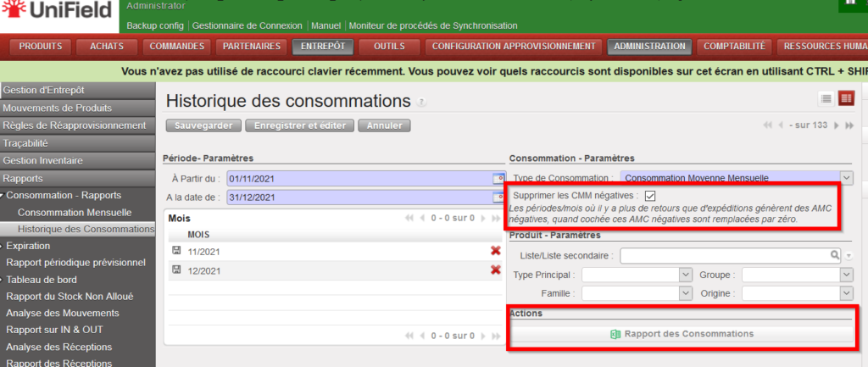This screenshot has width=868, height=367.
Task: Select Mouvements de Produits sidebar section
Action: pos(75,108)
